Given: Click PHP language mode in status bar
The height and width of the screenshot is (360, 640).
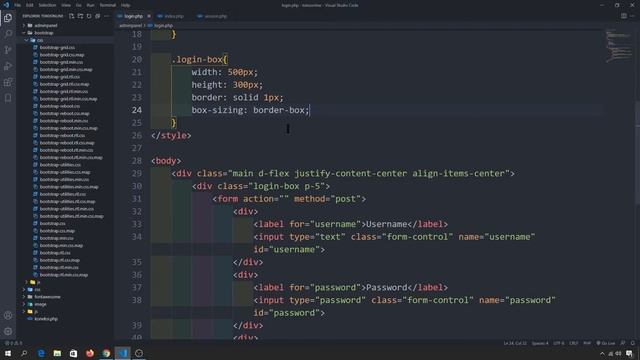Looking at the screenshot, I should coord(587,343).
